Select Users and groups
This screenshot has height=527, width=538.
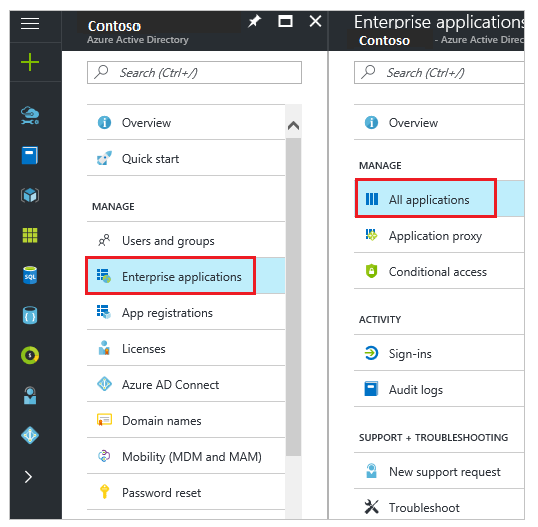click(186, 241)
